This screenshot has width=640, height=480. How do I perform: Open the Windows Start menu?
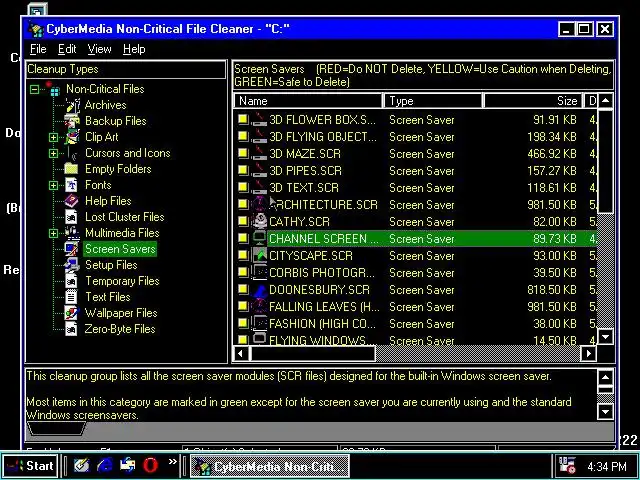click(x=29, y=466)
